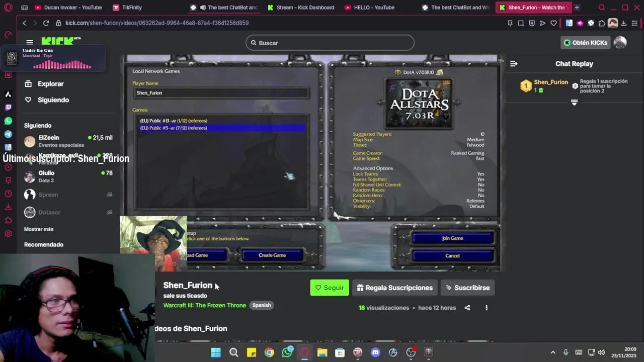Click the Suscribirse button
Viewport: 644px width, 362px height.
(x=467, y=288)
